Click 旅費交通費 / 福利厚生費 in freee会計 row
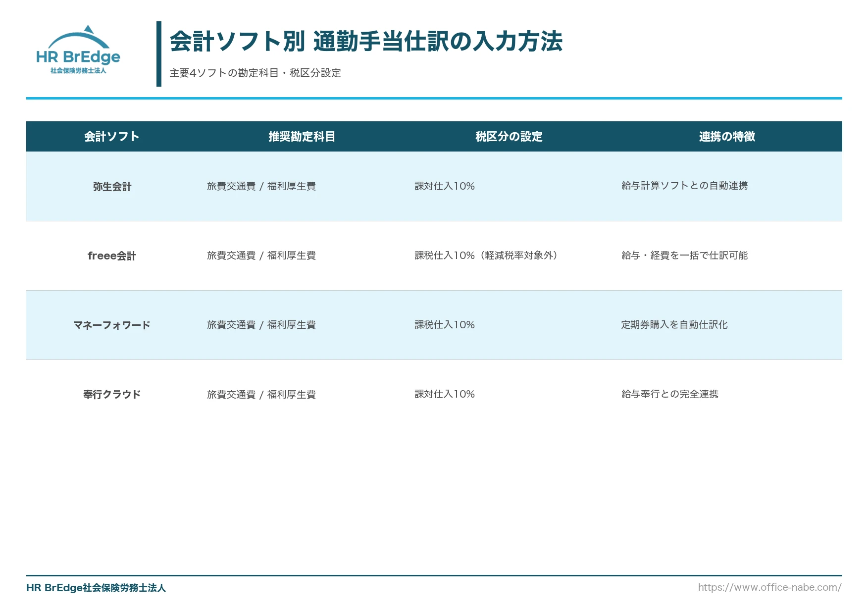The width and height of the screenshot is (868, 614). pos(261,256)
